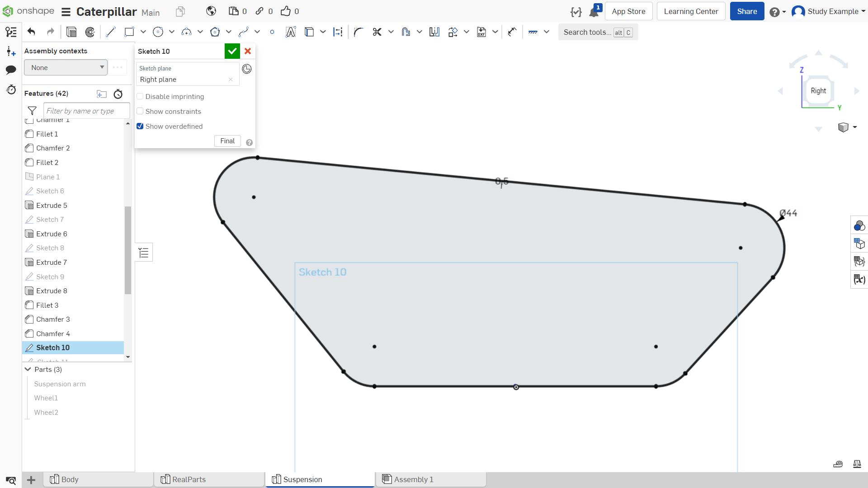Image resolution: width=868 pixels, height=488 pixels.
Task: Open the Assembly contexts None dropdown
Action: (66, 68)
